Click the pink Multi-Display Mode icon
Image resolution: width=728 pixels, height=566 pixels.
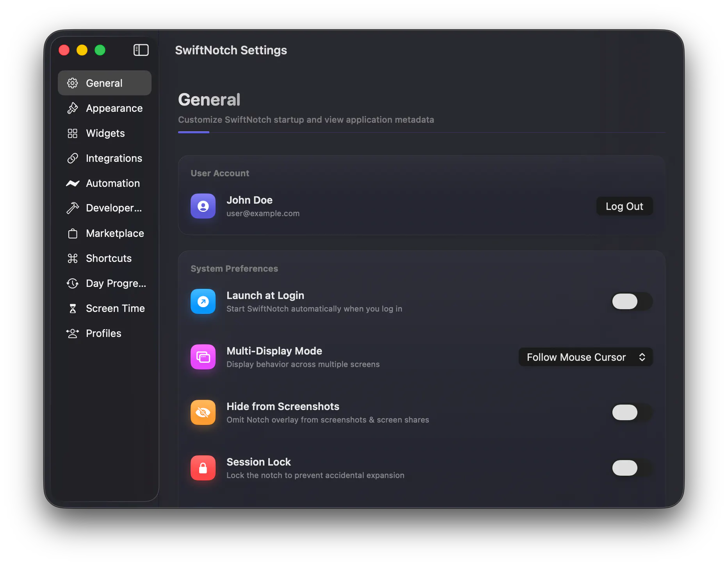[x=203, y=357]
